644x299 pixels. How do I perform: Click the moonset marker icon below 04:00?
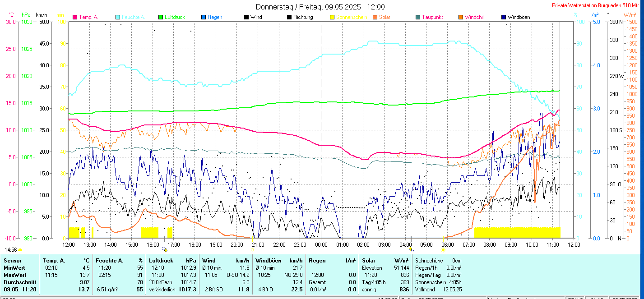point(411,249)
